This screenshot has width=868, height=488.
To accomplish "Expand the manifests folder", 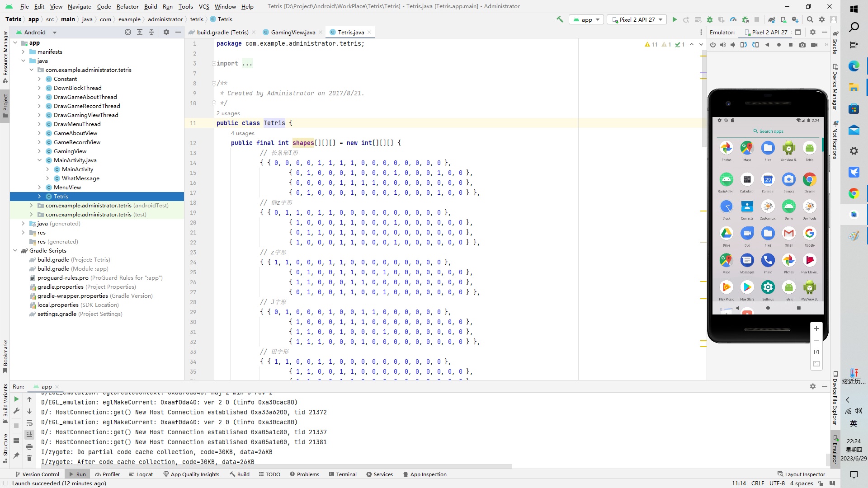I will coord(23,52).
